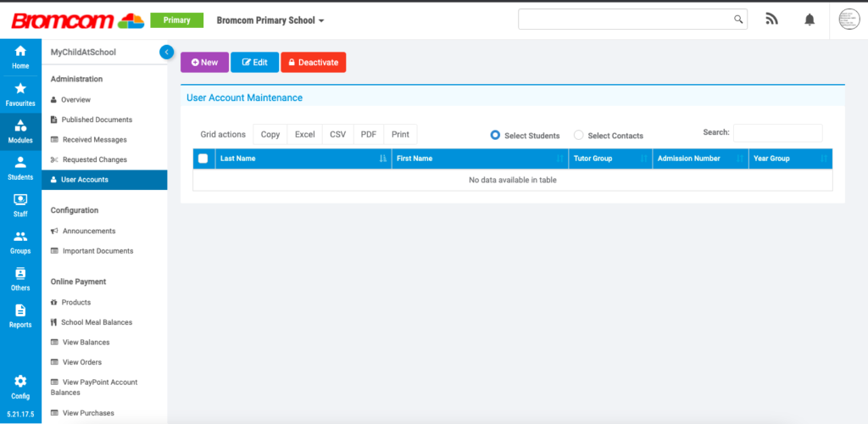Select the User Accounts menu item
The height and width of the screenshot is (424, 868).
(x=104, y=180)
